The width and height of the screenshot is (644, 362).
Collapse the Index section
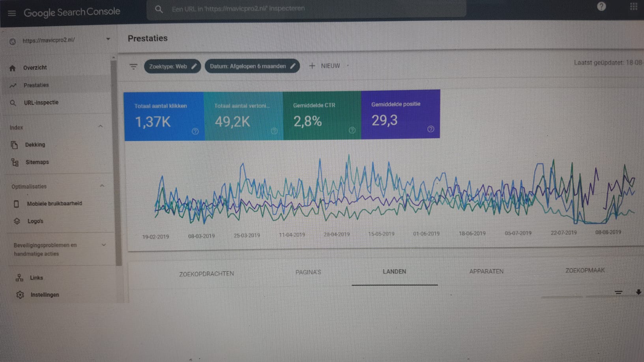coord(100,126)
